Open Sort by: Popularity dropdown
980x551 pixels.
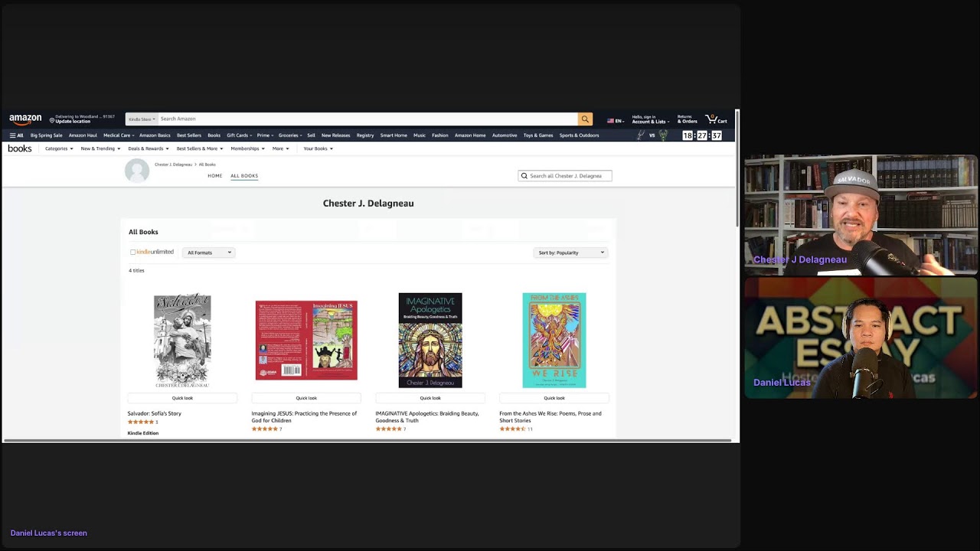(570, 253)
